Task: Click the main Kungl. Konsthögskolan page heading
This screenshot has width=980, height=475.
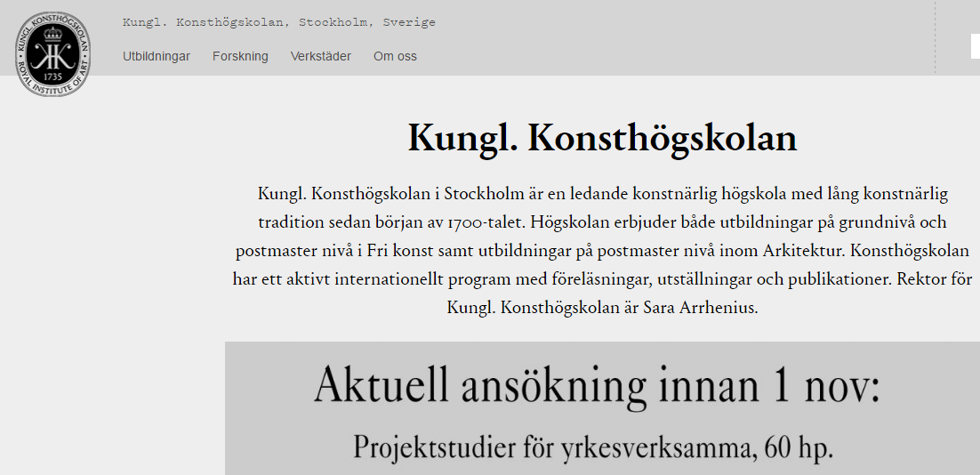Action: 602,139
